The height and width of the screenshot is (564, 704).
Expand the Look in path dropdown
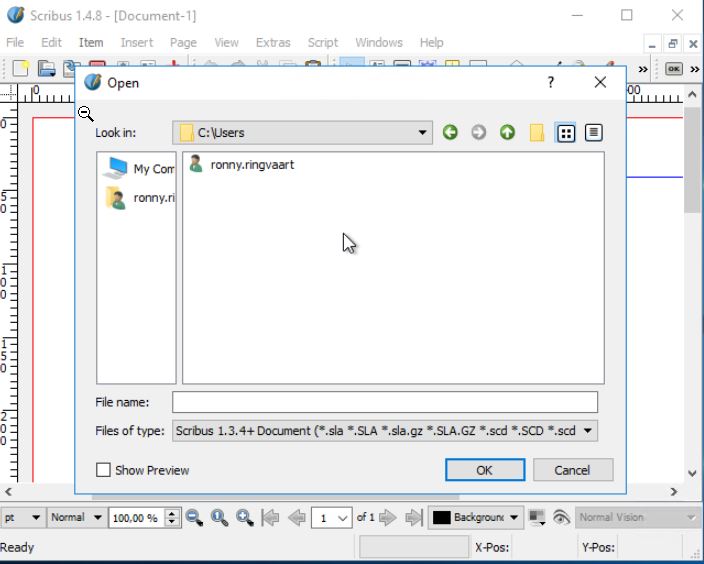(x=423, y=132)
